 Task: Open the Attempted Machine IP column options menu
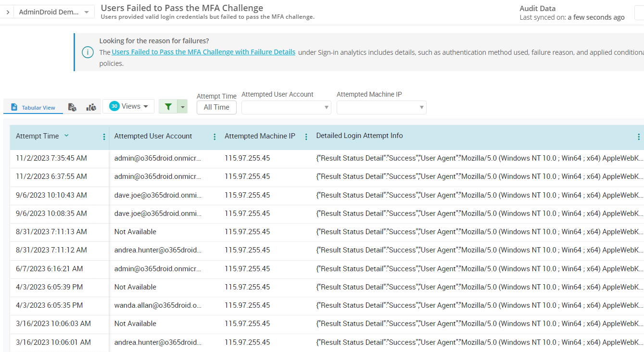[306, 137]
